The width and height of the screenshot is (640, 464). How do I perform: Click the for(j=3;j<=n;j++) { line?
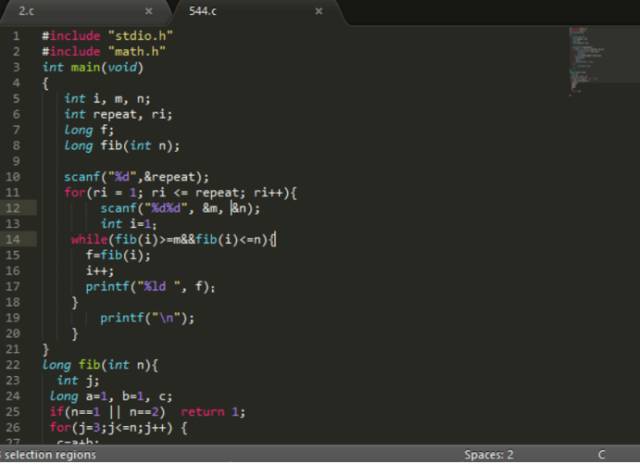pyautogui.click(x=118, y=427)
